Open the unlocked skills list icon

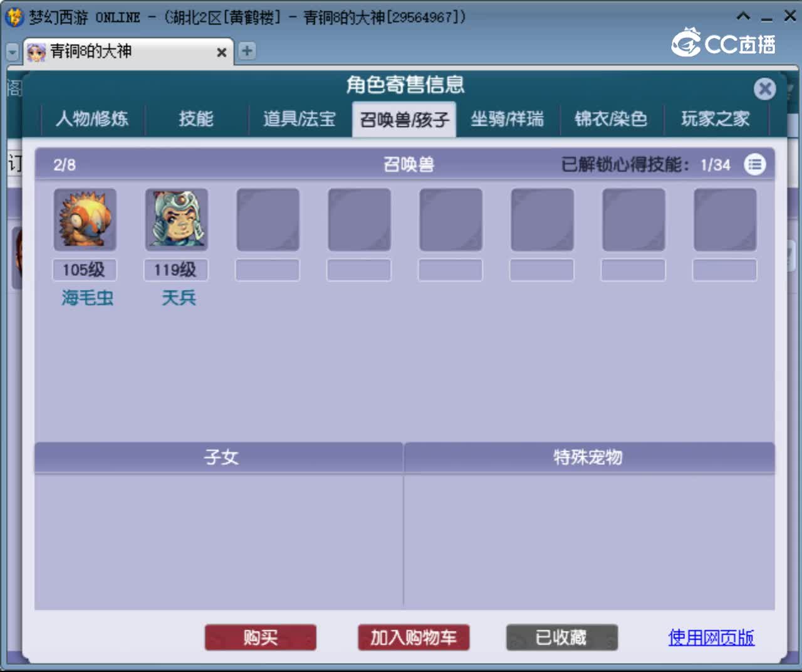[x=754, y=164]
